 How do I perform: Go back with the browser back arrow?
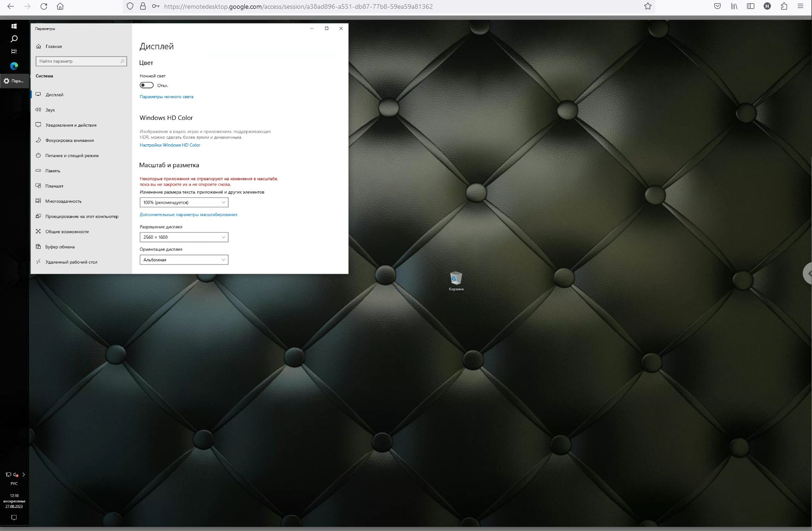click(x=11, y=6)
